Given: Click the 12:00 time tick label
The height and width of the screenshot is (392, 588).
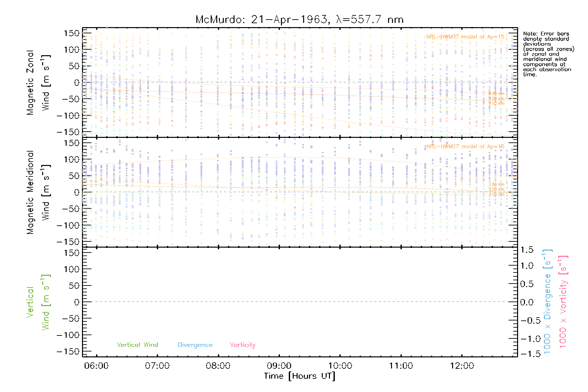Looking at the screenshot, I should (462, 366).
